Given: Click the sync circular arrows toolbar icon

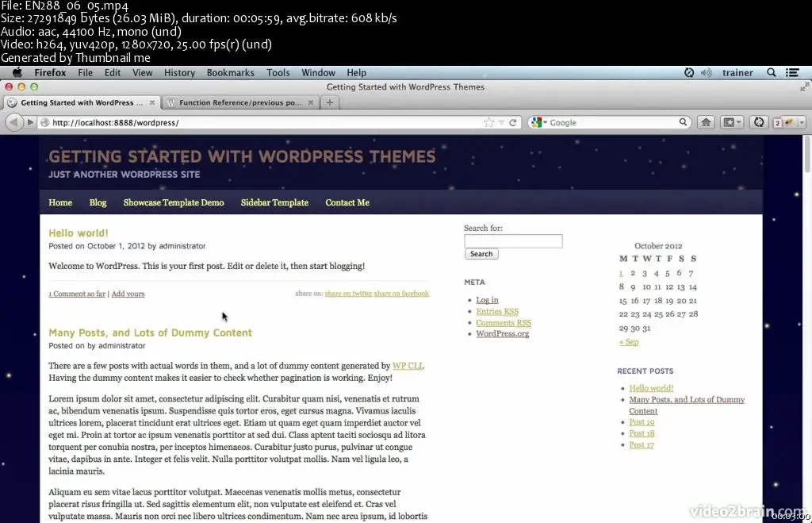Looking at the screenshot, I should click(759, 122).
